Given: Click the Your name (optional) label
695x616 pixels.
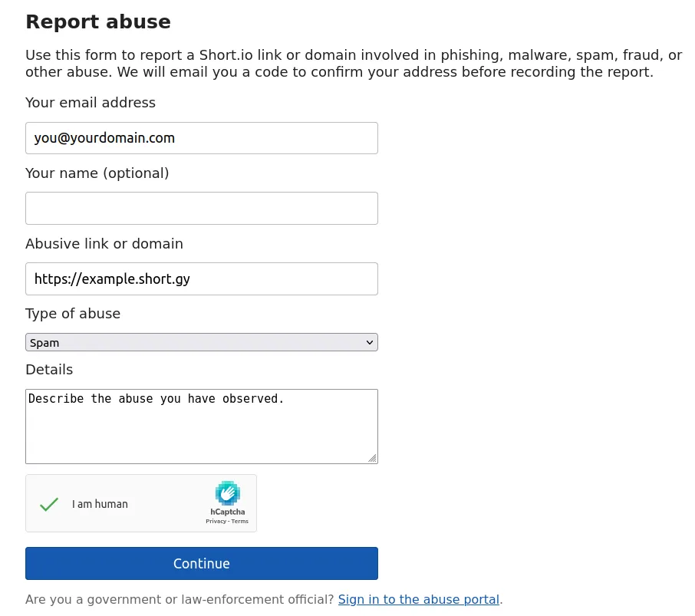Looking at the screenshot, I should [x=97, y=173].
